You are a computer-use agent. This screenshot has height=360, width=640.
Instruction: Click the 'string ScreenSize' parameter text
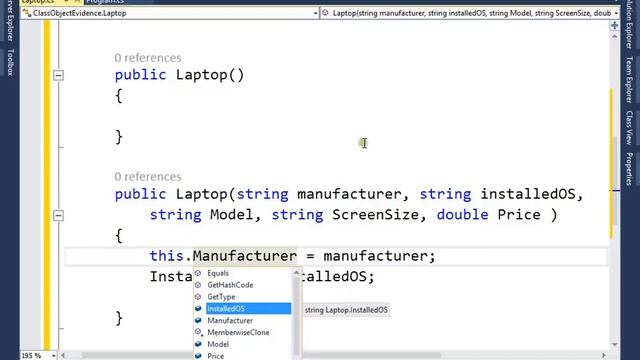345,215
